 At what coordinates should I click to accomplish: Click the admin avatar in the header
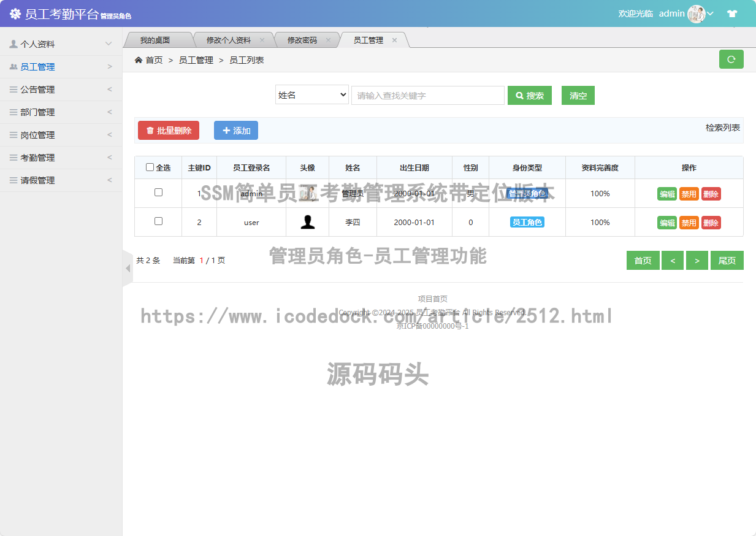click(697, 13)
